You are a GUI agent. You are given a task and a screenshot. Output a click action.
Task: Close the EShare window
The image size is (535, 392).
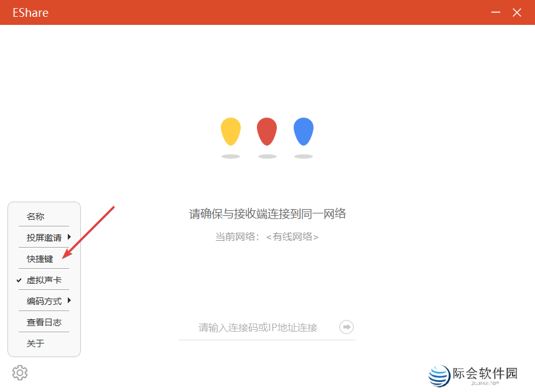(x=518, y=12)
